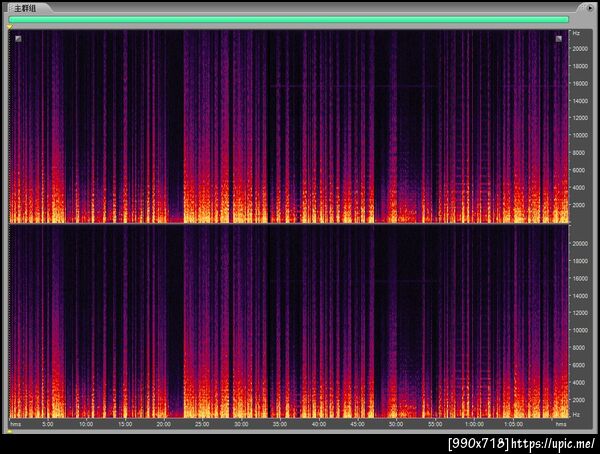Click the 20:00 mark on the time ruler

[x=164, y=424]
